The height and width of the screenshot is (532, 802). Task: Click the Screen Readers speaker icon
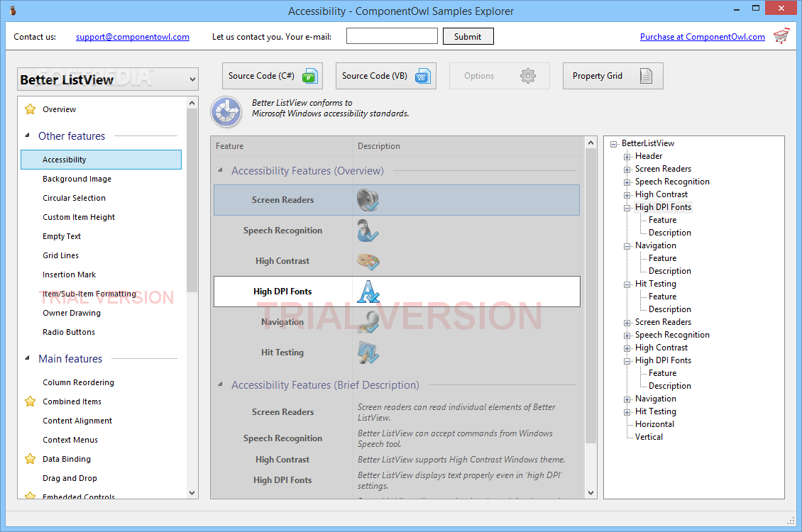(368, 200)
